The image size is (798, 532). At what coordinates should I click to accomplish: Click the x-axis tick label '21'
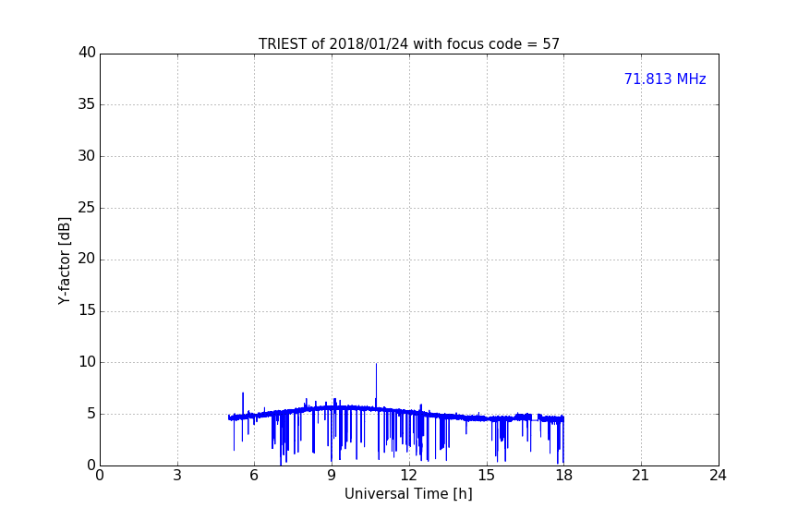[x=641, y=476]
